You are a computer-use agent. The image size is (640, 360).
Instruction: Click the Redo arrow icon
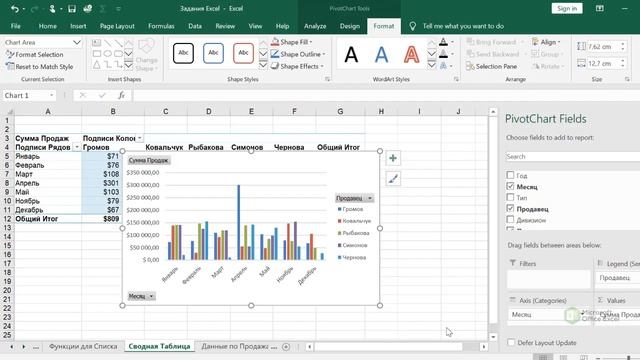(x=34, y=9)
